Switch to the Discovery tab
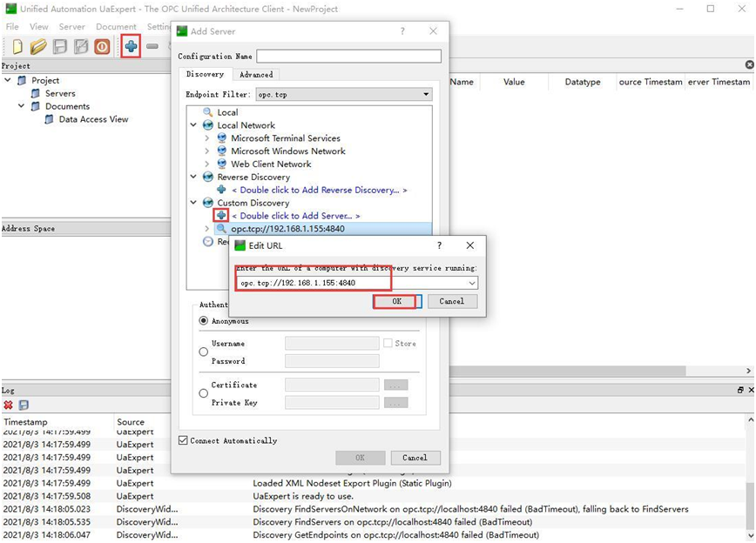This screenshot has height=543, width=756. [x=206, y=74]
